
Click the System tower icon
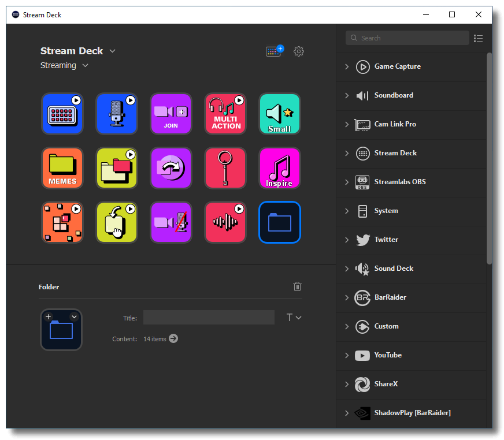click(x=362, y=211)
